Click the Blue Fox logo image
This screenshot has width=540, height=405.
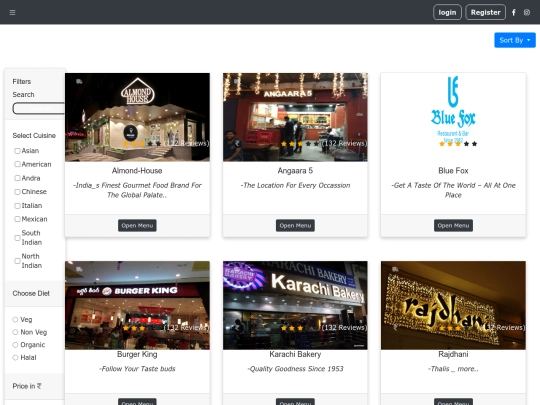coord(453,117)
